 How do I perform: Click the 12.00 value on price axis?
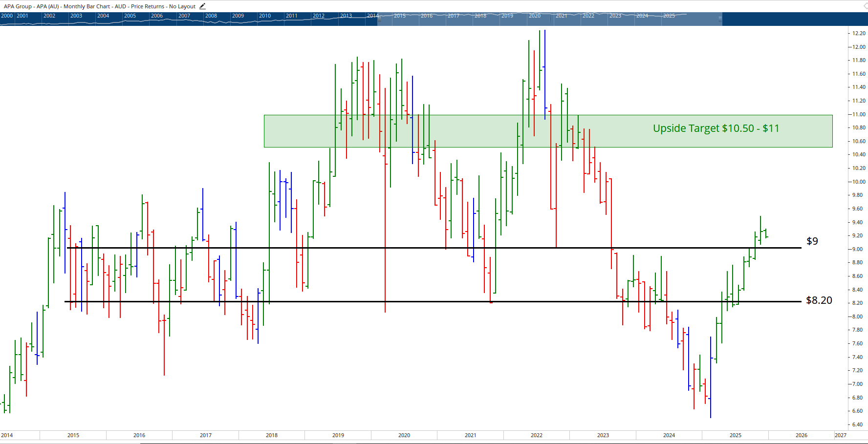pyautogui.click(x=859, y=47)
